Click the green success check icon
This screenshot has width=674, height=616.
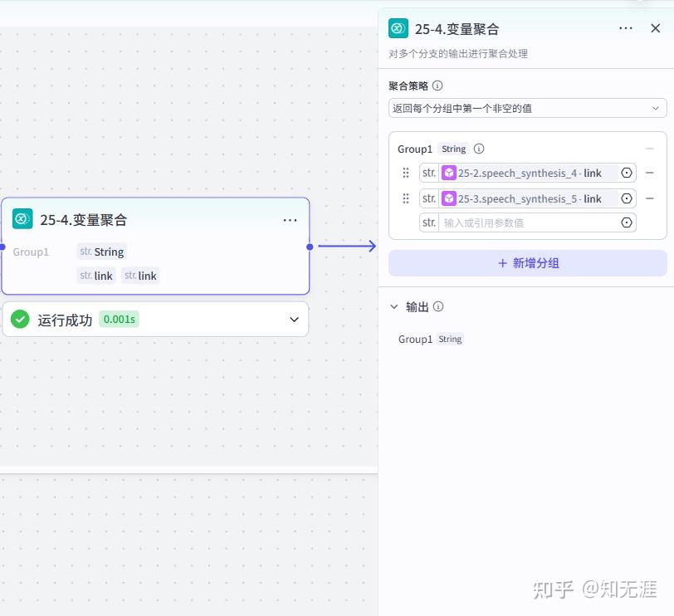pos(20,319)
